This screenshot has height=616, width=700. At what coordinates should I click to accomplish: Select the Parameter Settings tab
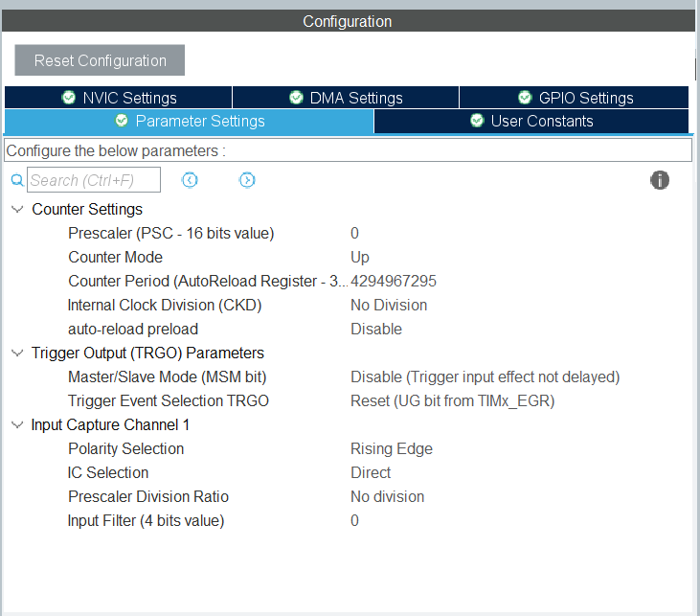[x=190, y=122]
